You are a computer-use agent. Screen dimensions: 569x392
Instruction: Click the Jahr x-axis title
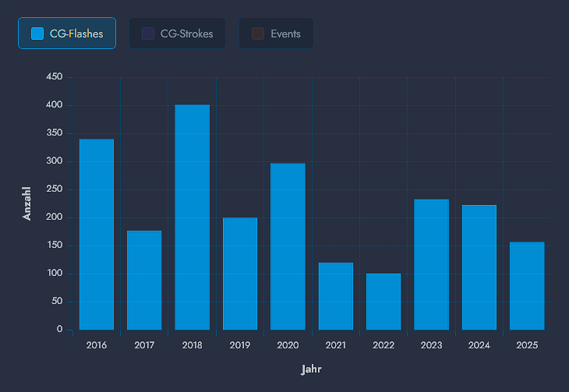[x=312, y=369]
